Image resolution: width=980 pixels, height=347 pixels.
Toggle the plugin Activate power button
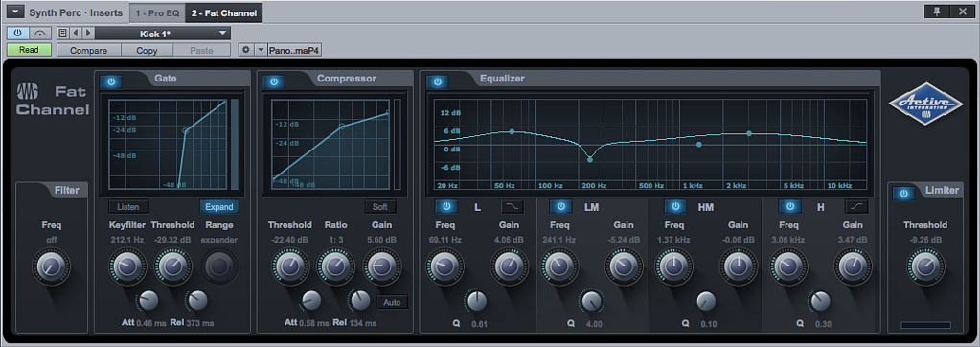(17, 34)
